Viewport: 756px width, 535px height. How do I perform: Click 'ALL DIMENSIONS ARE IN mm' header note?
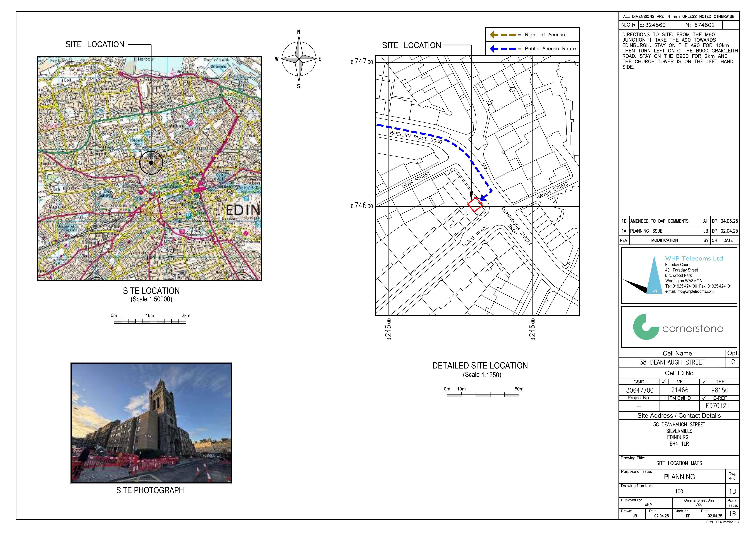point(679,16)
